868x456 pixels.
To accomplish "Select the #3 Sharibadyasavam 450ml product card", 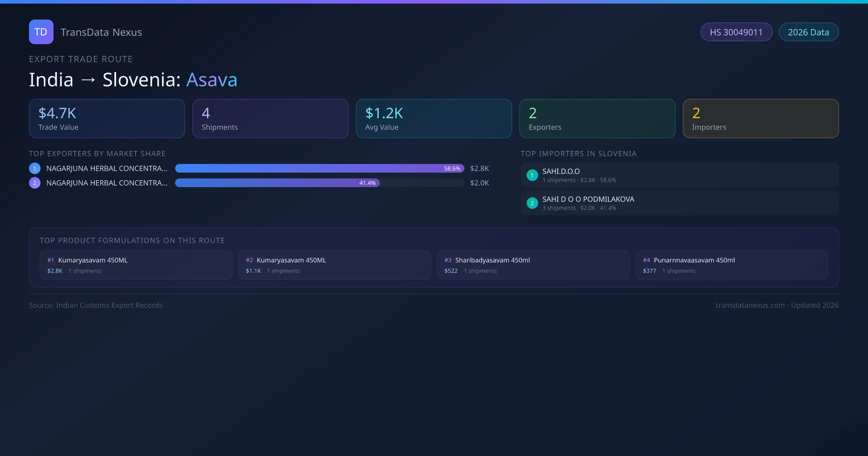I will point(533,265).
